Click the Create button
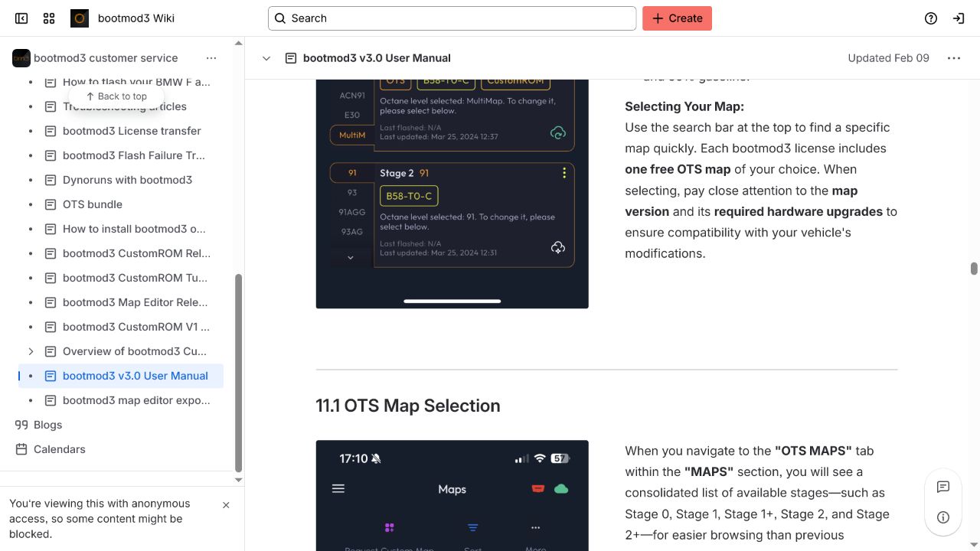This screenshot has height=551, width=980. click(x=677, y=18)
